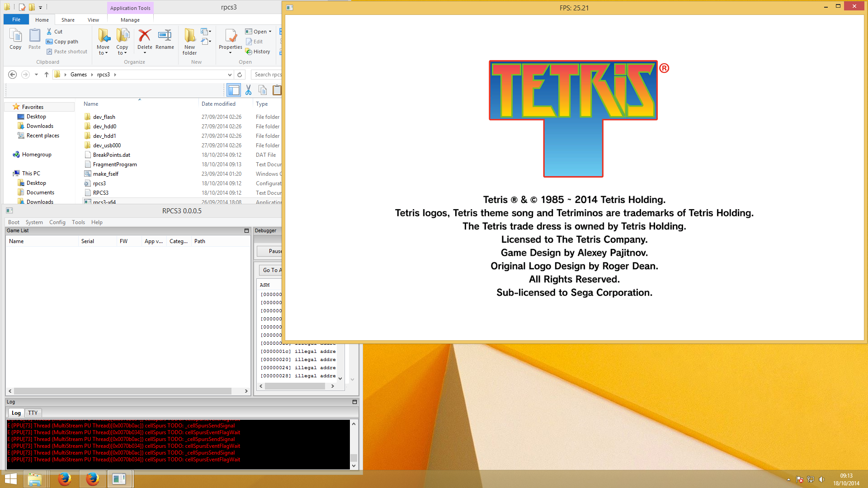
Task: Switch to the Share ribbon tab
Action: click(68, 20)
